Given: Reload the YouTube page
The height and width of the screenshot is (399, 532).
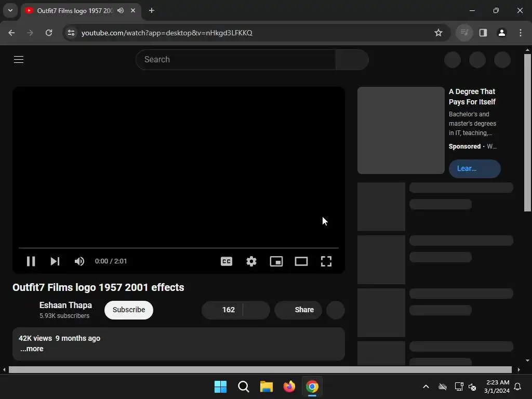Looking at the screenshot, I should (49, 33).
